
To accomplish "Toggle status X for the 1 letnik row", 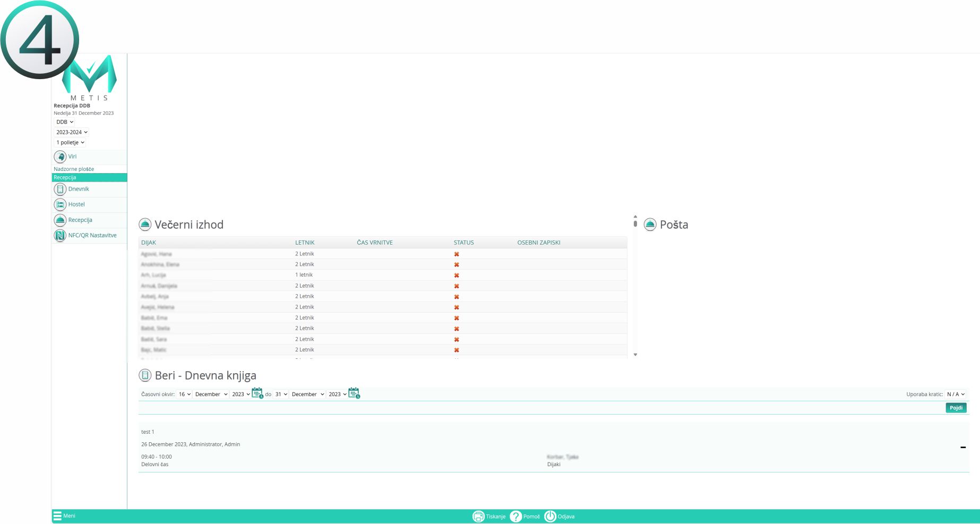I will tap(457, 276).
